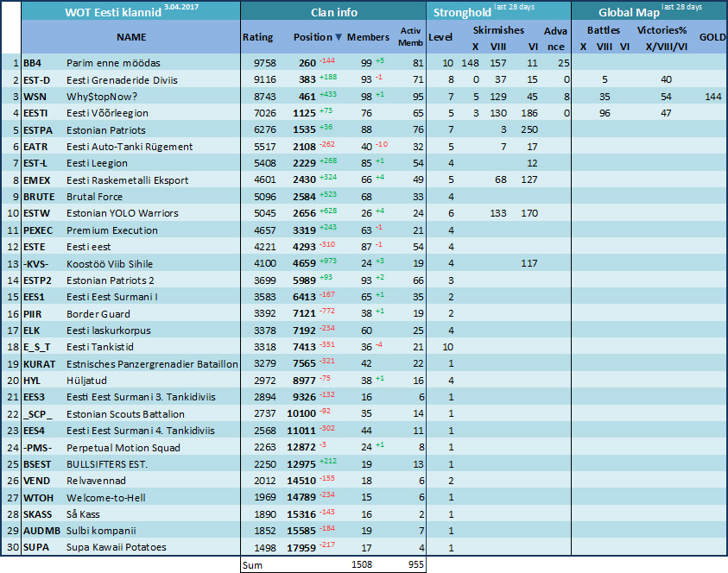
Task: Select BB4 advance value 25
Action: tap(564, 63)
